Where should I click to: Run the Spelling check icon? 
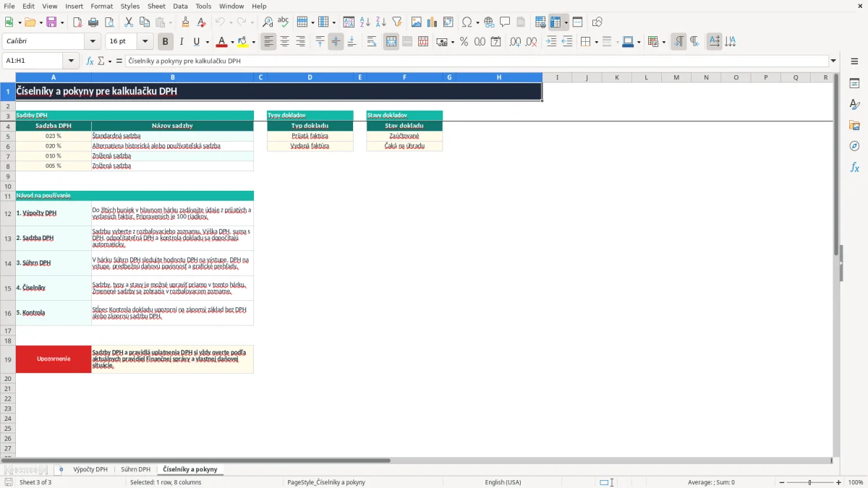284,22
